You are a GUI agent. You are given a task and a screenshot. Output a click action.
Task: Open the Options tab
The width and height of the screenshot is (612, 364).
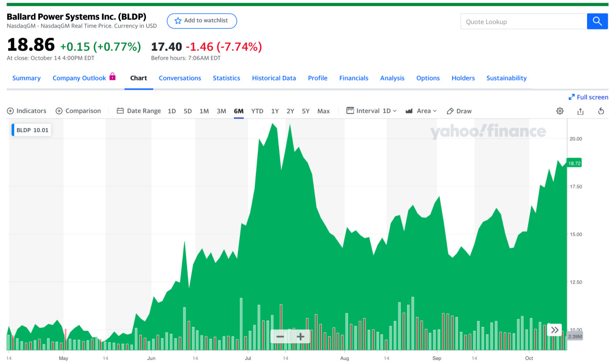click(x=428, y=78)
